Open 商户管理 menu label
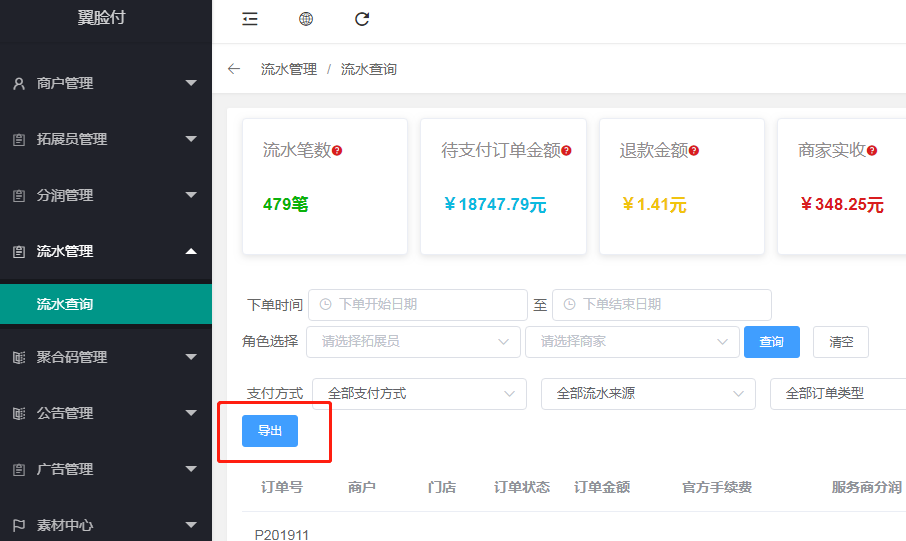 (65, 83)
